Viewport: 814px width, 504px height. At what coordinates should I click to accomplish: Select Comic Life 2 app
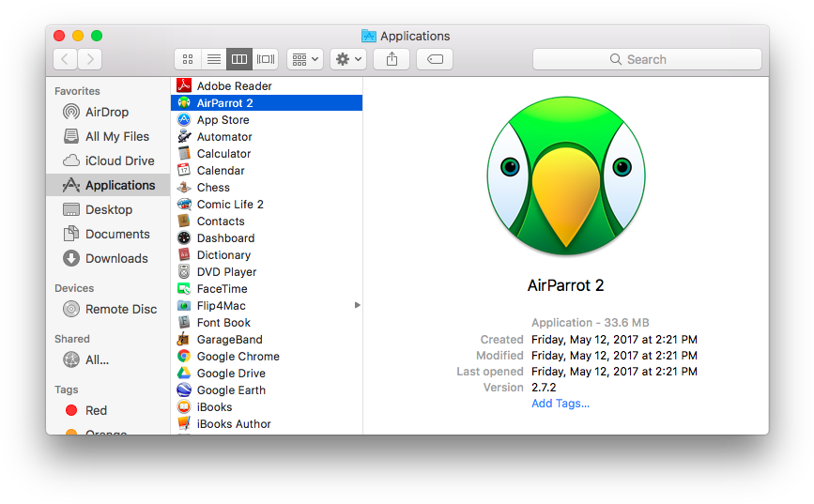click(x=267, y=205)
